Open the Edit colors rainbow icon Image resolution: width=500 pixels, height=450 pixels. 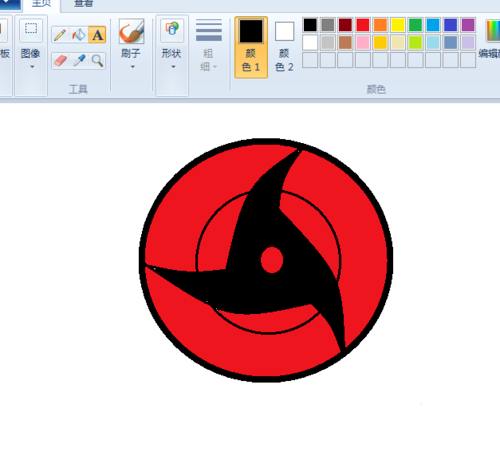pos(493,31)
